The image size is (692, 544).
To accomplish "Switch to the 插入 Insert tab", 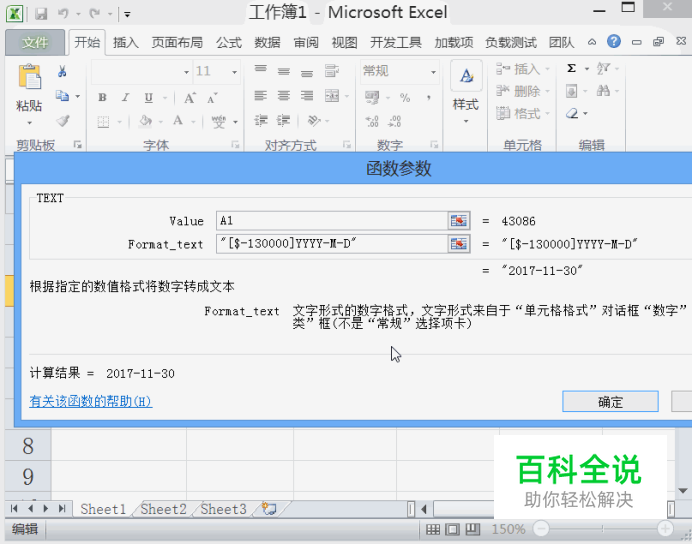I will point(126,42).
